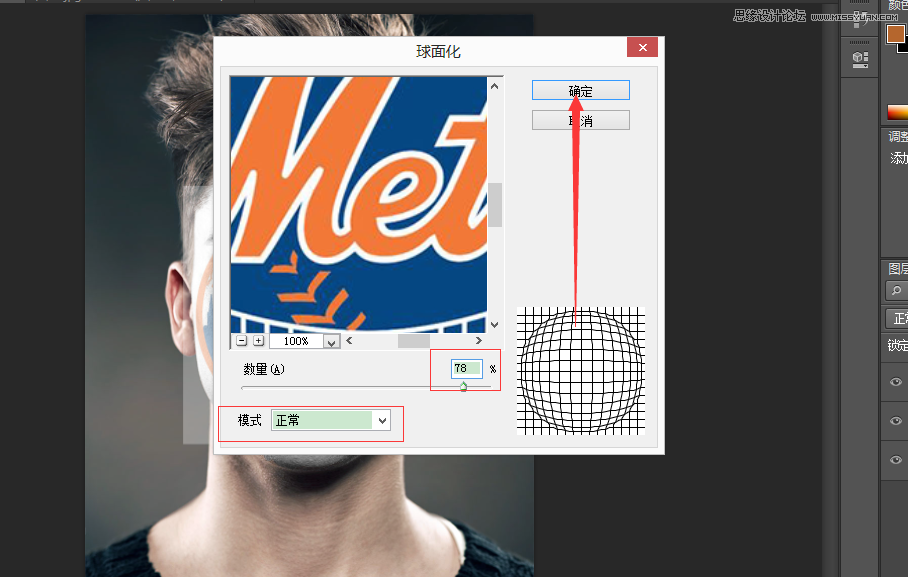Toggle visibility of the third layer
This screenshot has width=908, height=577.
click(896, 460)
